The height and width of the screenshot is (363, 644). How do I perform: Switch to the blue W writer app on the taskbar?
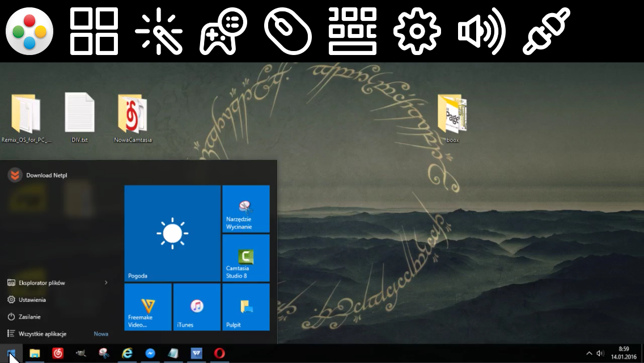coord(197,353)
